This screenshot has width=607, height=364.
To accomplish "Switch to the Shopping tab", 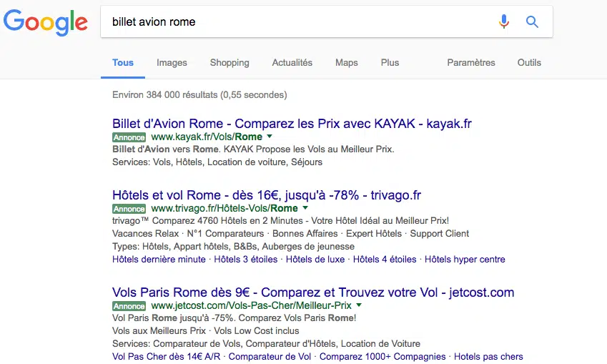I will [230, 63].
